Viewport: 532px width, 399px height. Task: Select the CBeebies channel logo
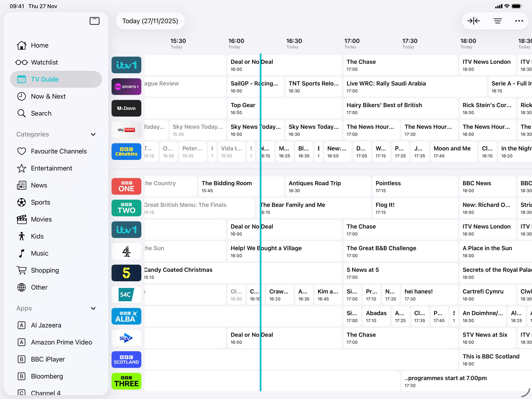(126, 152)
